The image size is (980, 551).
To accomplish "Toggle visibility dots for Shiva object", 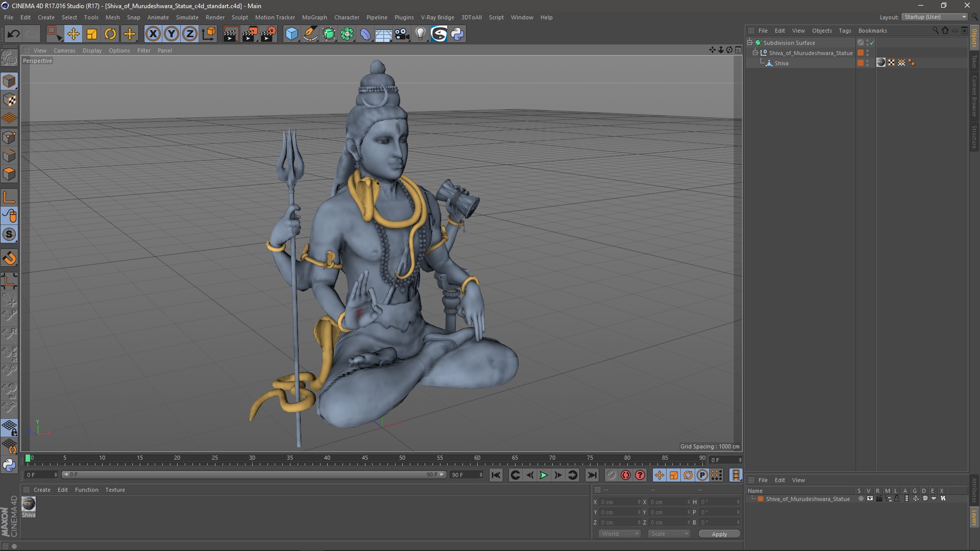I will click(867, 63).
